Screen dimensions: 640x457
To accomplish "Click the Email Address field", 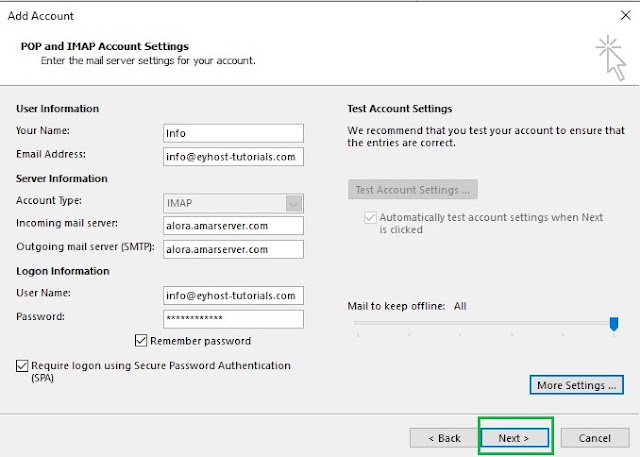I will (232, 156).
